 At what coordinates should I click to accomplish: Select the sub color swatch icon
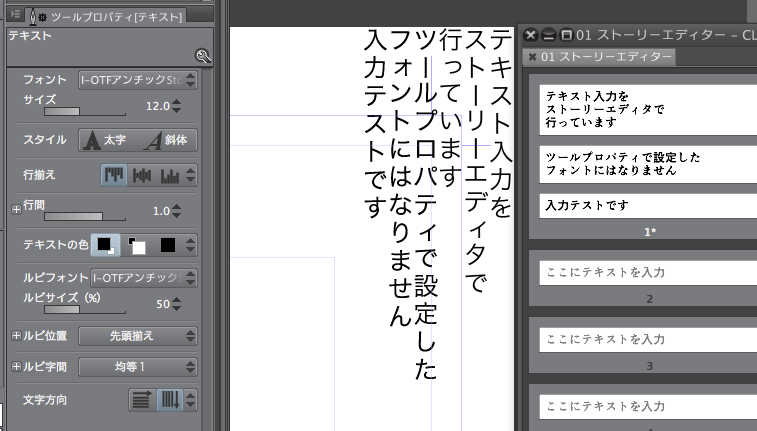136,244
